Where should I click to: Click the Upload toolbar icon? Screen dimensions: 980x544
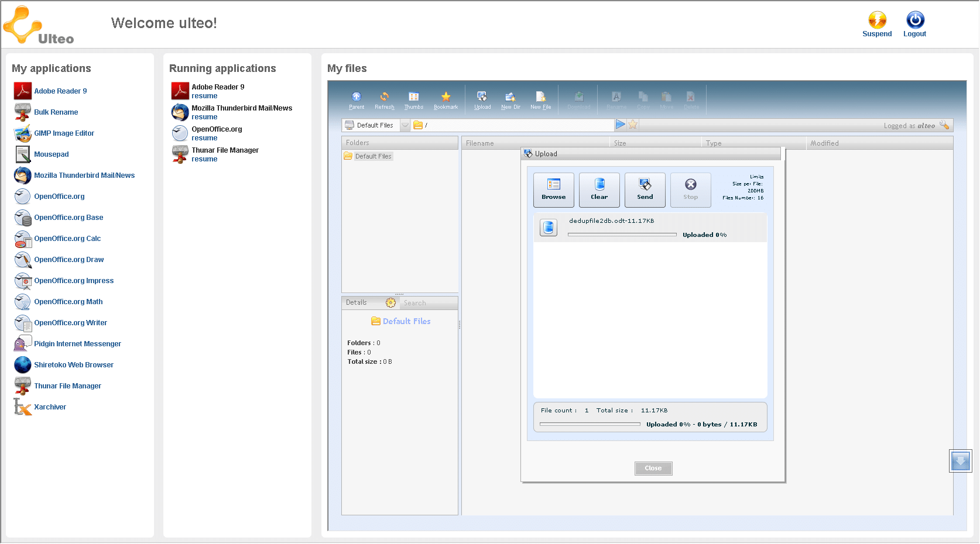pos(482,100)
